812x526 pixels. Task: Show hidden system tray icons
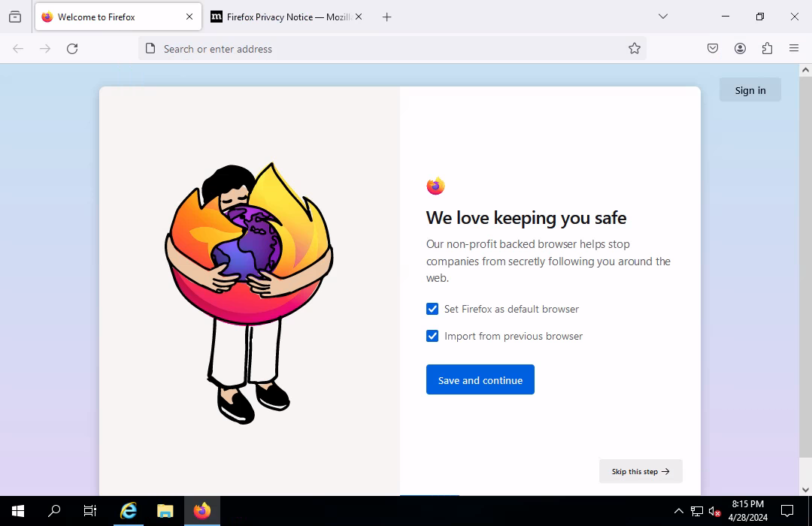[678, 511]
